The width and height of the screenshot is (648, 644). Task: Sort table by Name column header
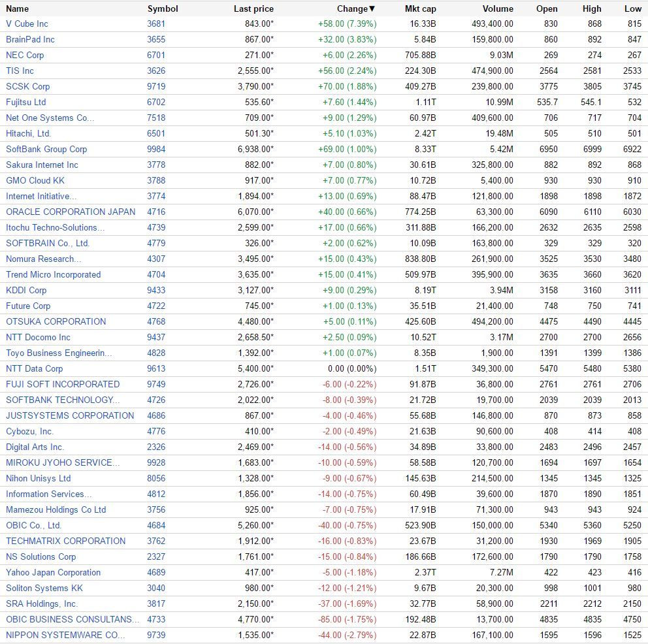pyautogui.click(x=18, y=8)
